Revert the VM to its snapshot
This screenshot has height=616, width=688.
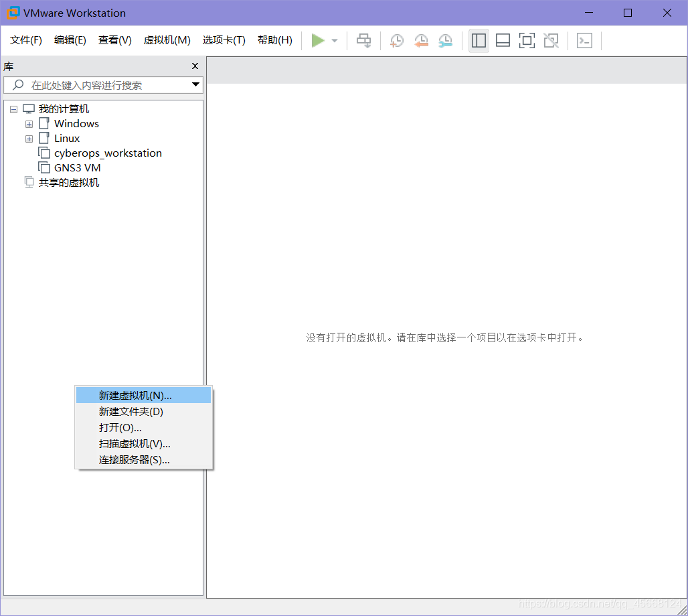pos(421,40)
